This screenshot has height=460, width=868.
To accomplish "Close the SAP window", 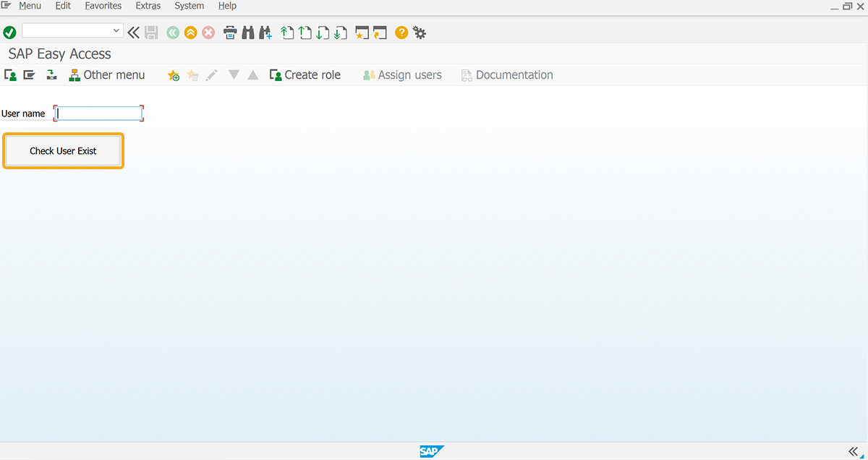I will point(860,6).
